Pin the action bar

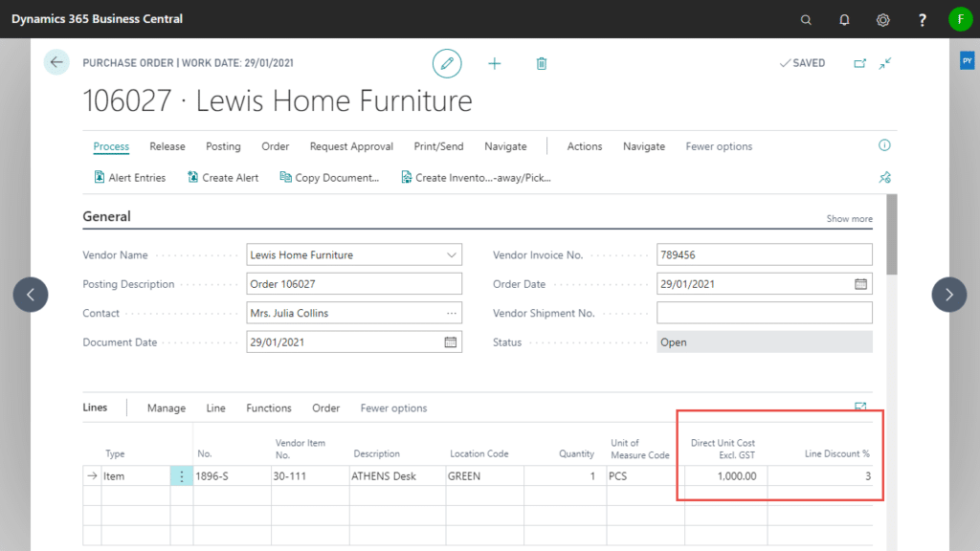[884, 177]
